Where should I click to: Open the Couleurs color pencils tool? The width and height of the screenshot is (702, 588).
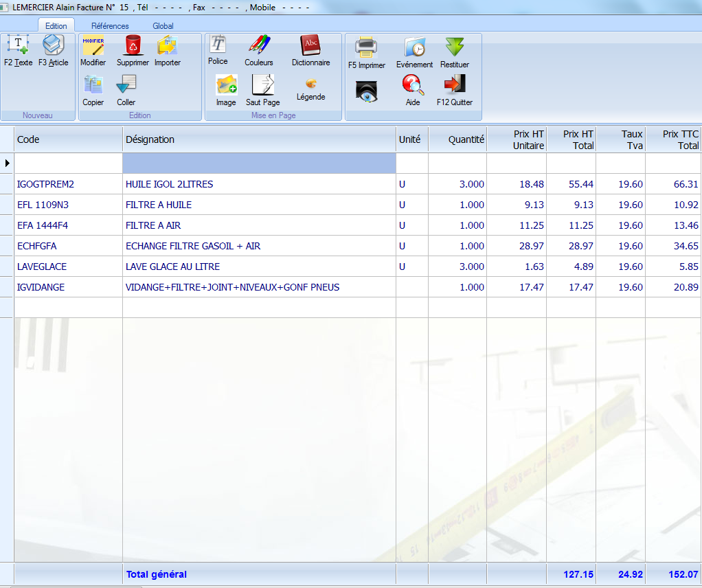point(259,46)
